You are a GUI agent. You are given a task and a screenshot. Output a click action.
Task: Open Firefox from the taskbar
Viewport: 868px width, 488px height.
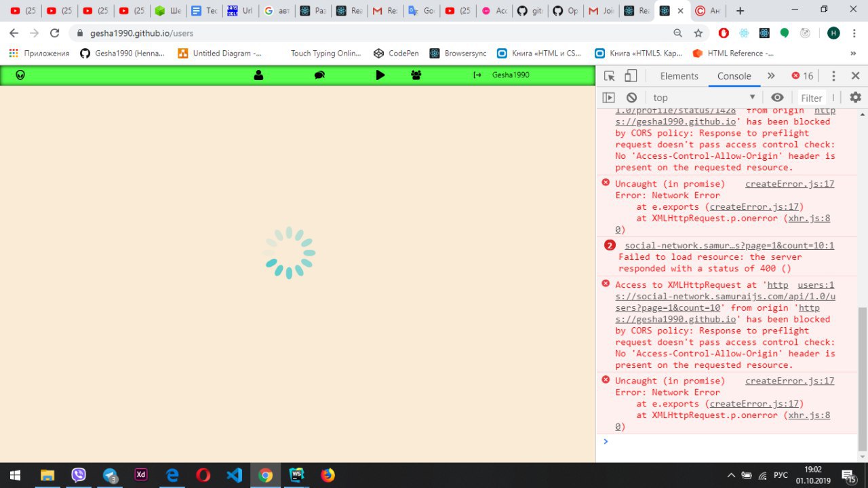328,475
